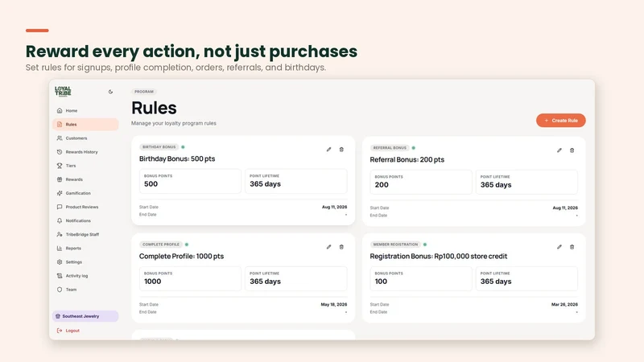Click the Reports chart icon
The image size is (644, 362).
tap(60, 249)
